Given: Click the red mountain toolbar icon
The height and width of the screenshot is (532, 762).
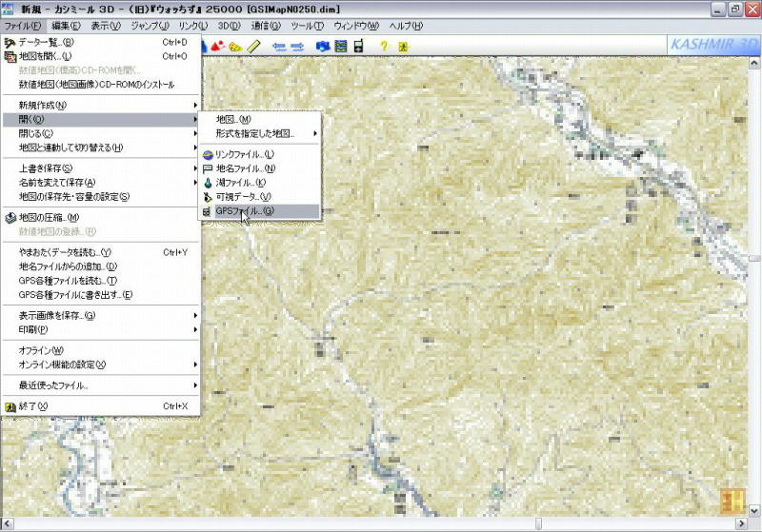Looking at the screenshot, I should coord(218,46).
